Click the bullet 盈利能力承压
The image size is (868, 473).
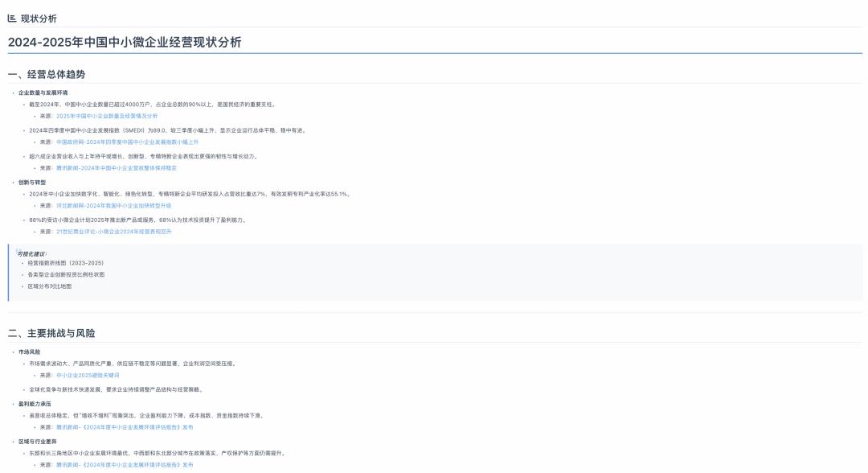pyautogui.click(x=35, y=404)
